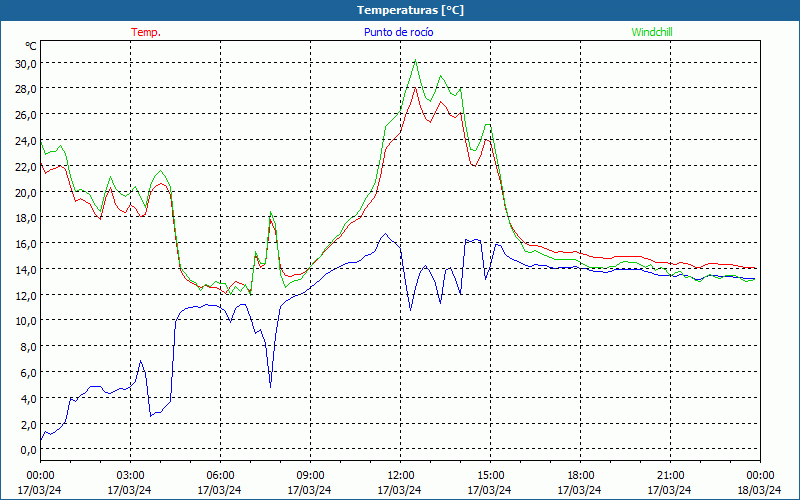This screenshot has height=500, width=800.
Task: Click the blue dew point minimum at start
Action: 41,439
